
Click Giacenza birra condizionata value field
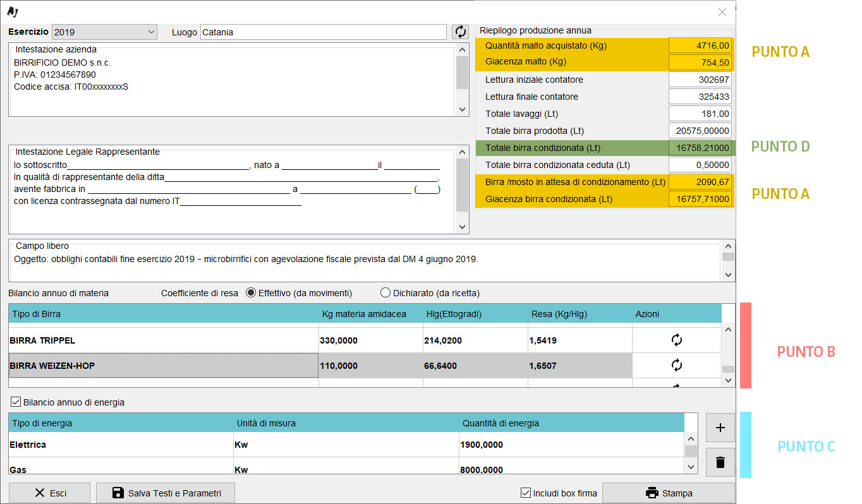click(700, 199)
